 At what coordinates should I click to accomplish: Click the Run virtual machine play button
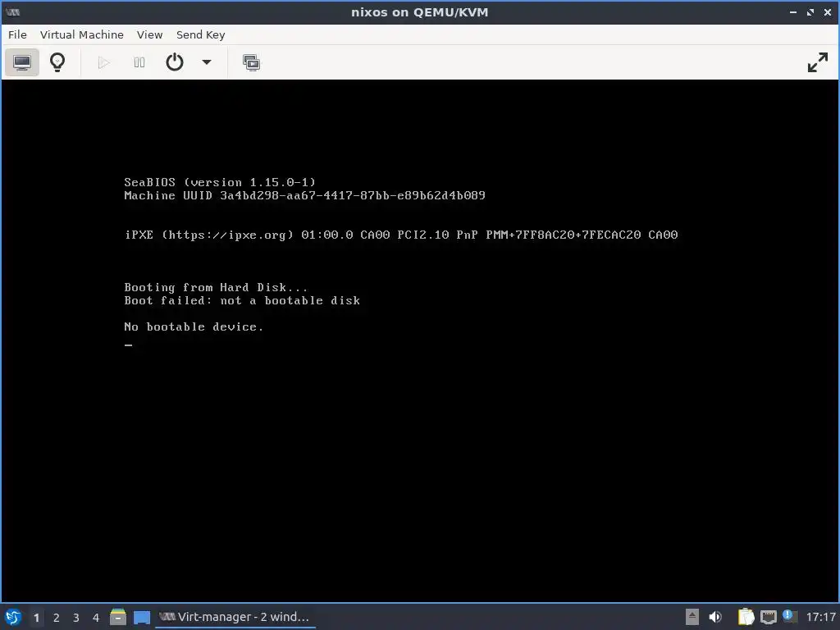(104, 62)
